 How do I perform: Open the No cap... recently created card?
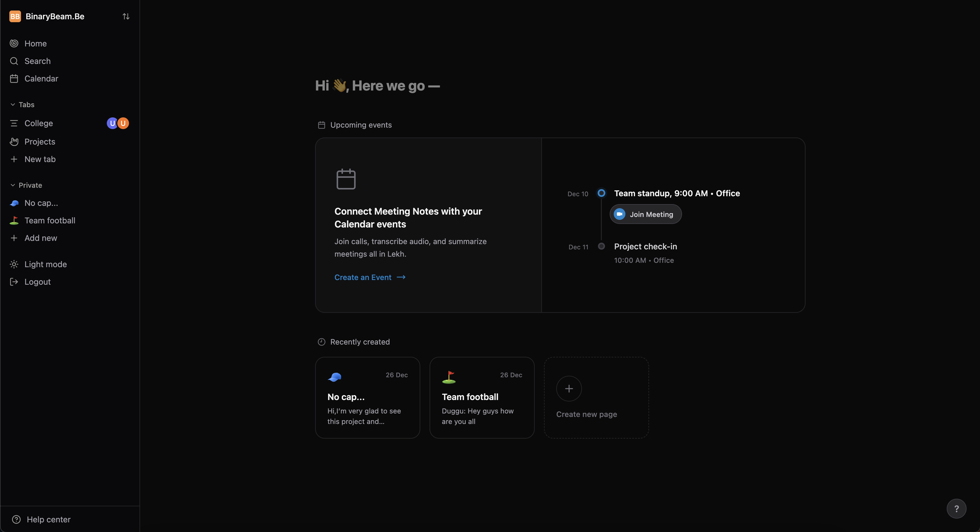point(367,398)
